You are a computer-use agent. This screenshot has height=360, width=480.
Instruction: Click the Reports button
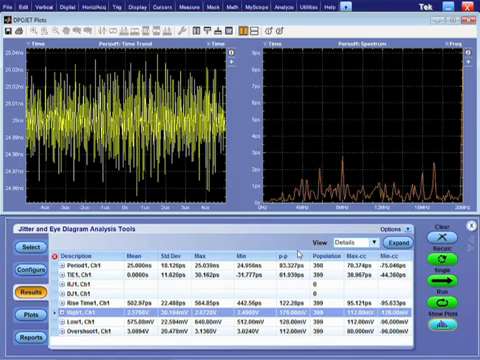(31, 337)
